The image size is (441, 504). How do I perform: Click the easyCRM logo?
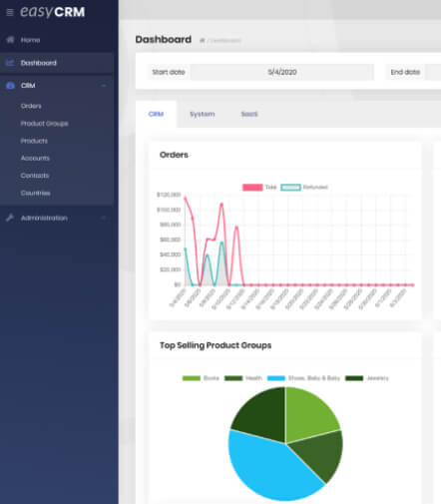click(x=53, y=12)
